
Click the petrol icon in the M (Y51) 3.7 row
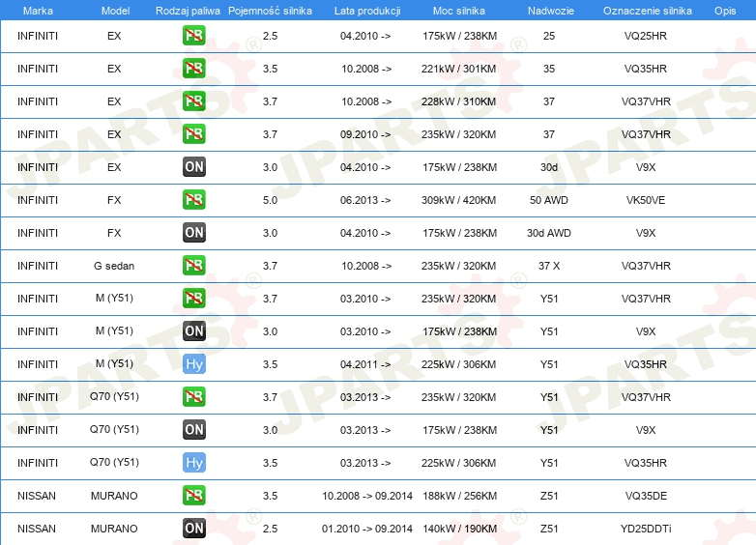point(193,299)
